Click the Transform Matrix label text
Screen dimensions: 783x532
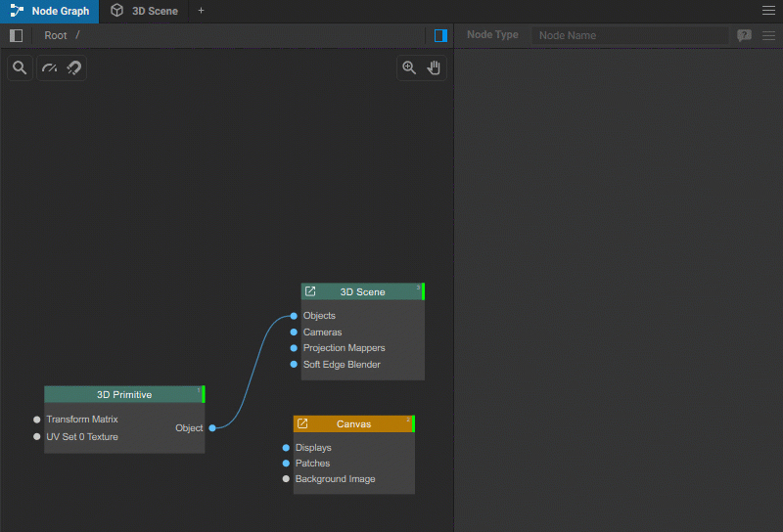pos(82,420)
